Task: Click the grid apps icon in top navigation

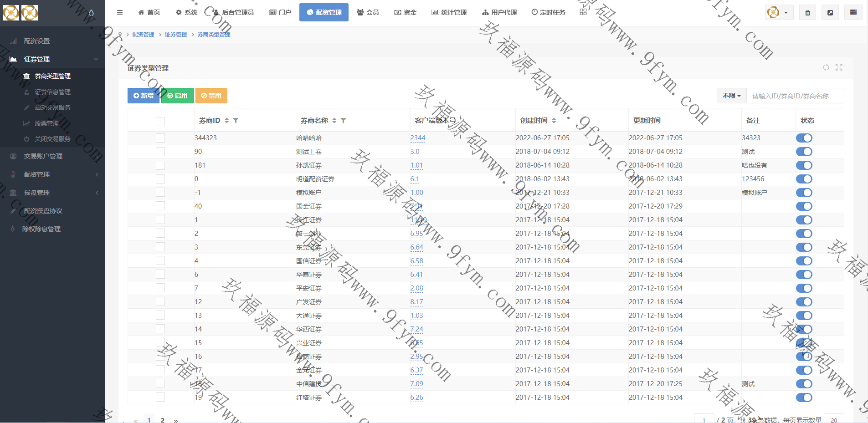Action: 583,12
